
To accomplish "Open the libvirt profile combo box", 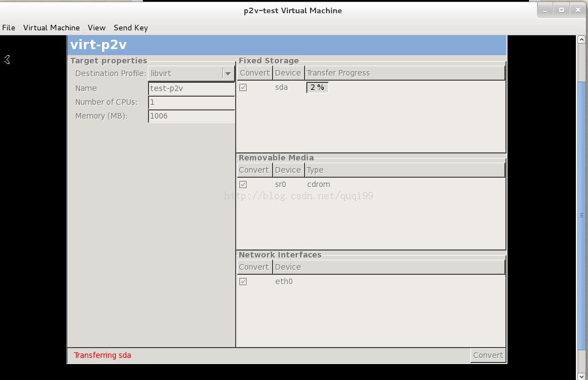I will click(191, 73).
